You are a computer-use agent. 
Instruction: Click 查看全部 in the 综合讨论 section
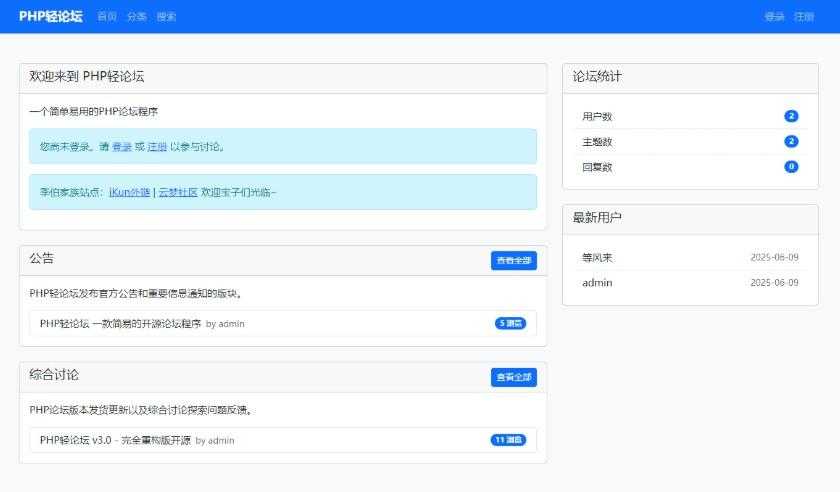(x=513, y=378)
